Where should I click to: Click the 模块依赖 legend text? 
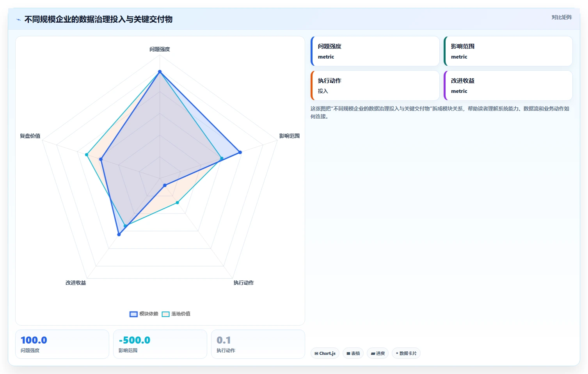coord(149,314)
